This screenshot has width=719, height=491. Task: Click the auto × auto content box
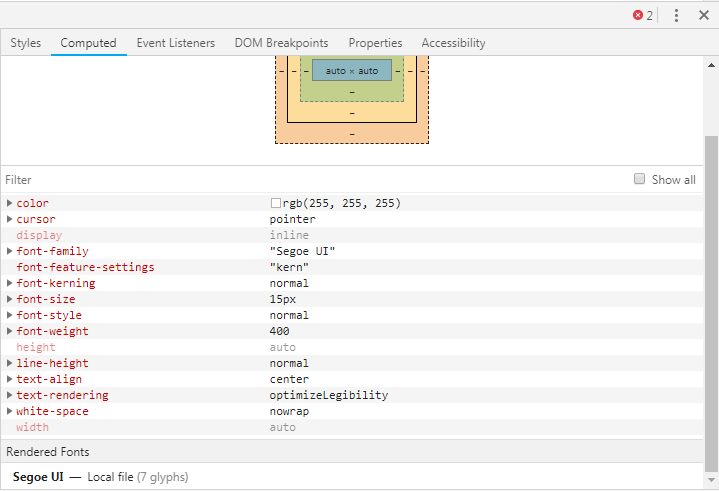point(352,71)
